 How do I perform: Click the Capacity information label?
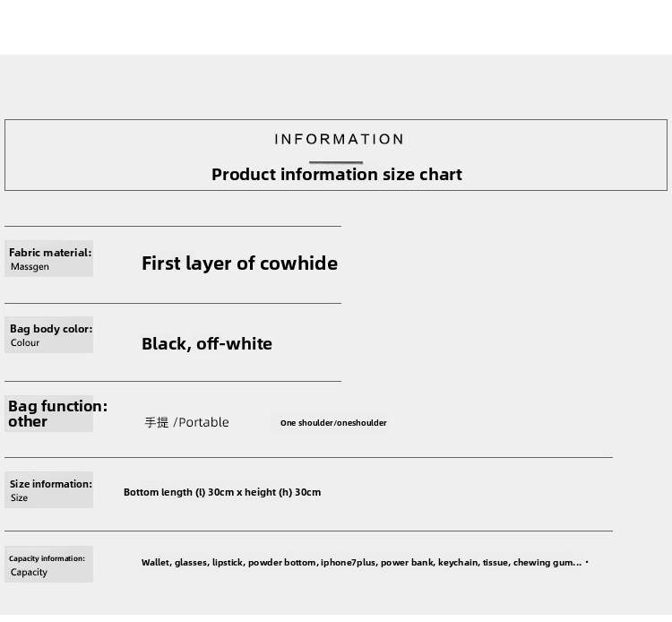[x=47, y=558]
